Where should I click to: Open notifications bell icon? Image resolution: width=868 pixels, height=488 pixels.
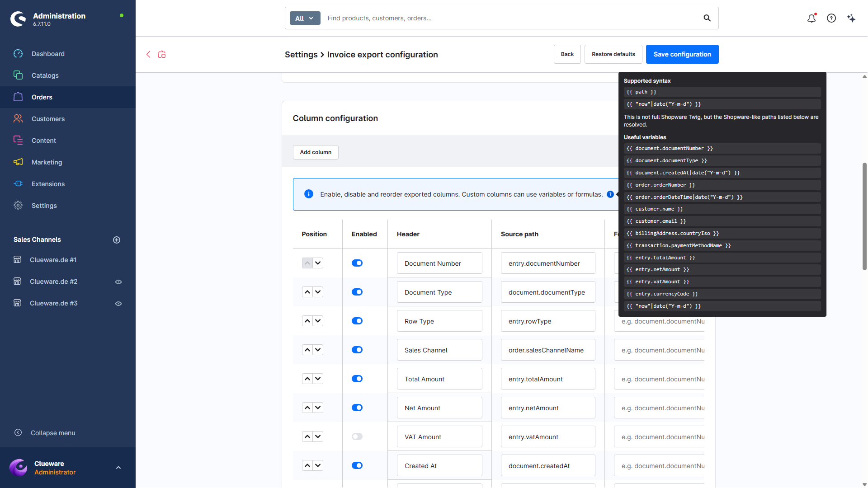click(811, 18)
